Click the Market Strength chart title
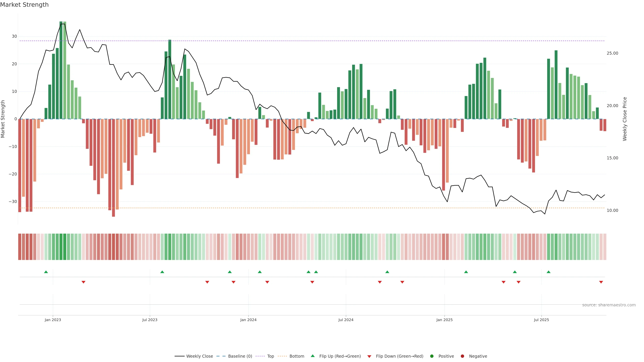644x362 pixels. coord(24,5)
